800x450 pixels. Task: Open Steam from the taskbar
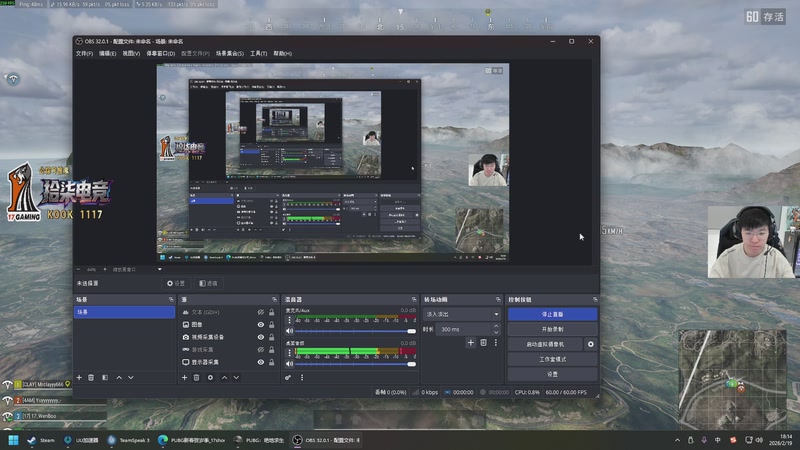click(40, 440)
